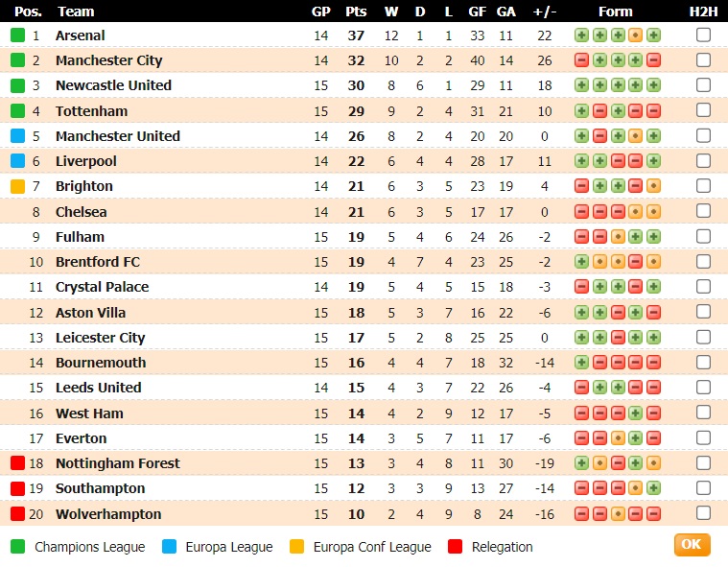Screen dimensions: 728x567
Task: Tick the H2H checkbox for Liverpool
Action: [x=703, y=161]
